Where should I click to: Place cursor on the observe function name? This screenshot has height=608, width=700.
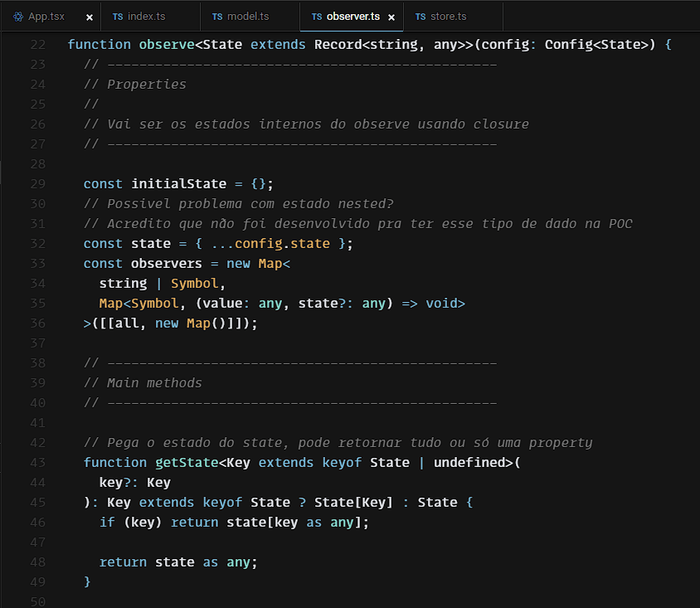167,44
